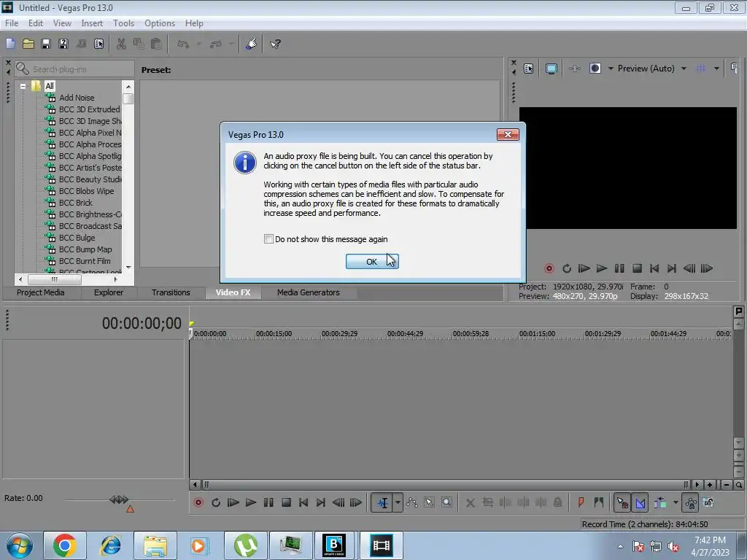Close the Vegas Pro 13.0 message dialog
This screenshot has width=747, height=560.
point(508,135)
